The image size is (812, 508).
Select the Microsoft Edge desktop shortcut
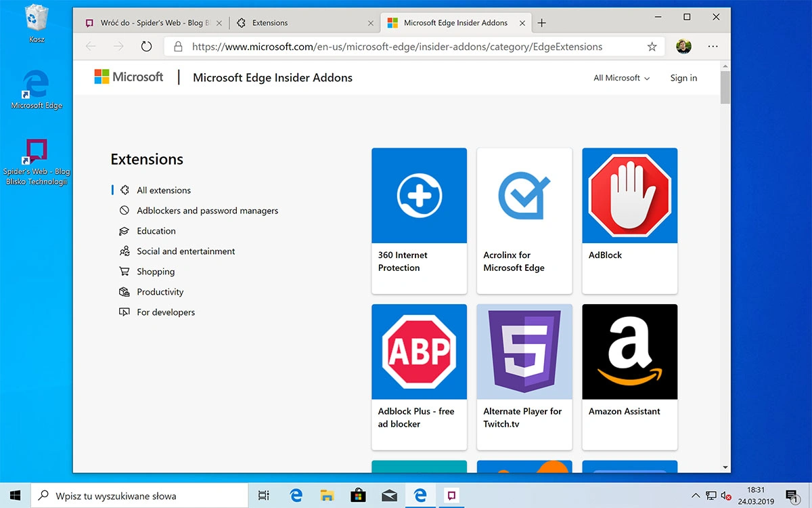37,89
